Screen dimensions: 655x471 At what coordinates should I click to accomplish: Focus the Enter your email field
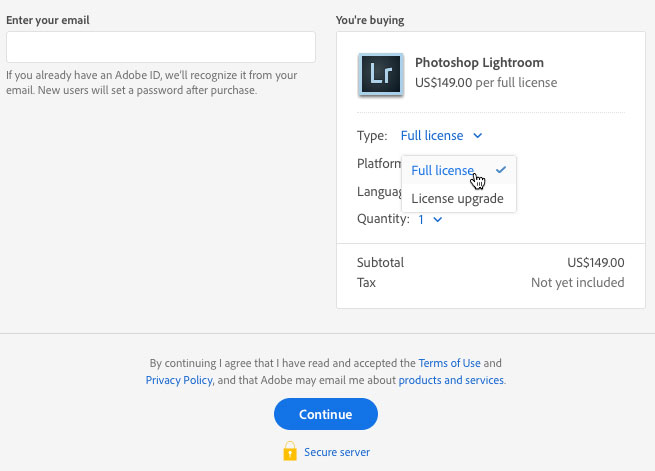coord(161,47)
